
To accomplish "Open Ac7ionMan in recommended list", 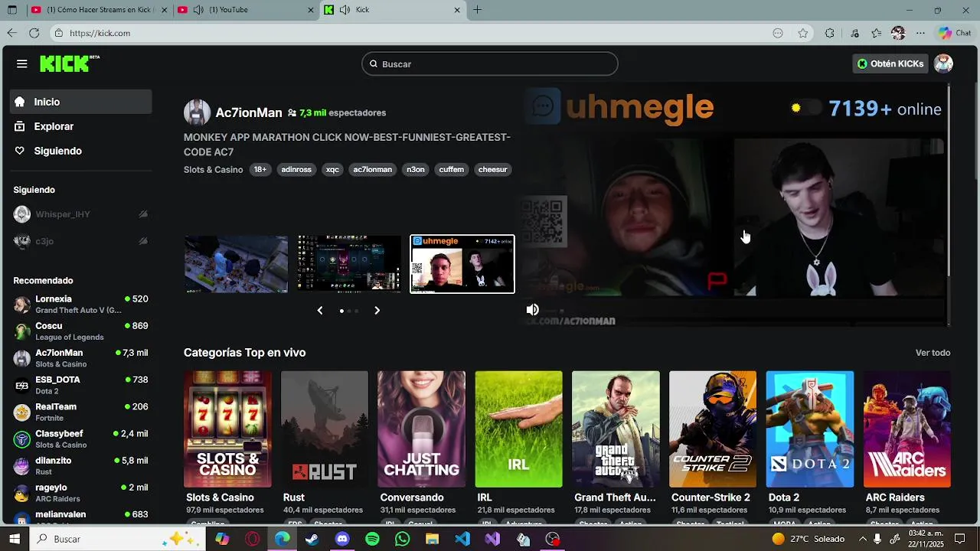I will 80,358.
